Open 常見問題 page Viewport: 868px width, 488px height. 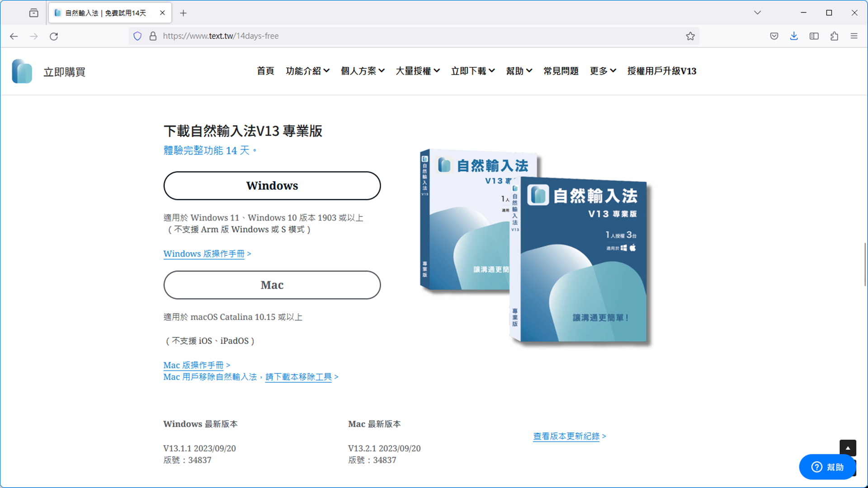point(561,71)
